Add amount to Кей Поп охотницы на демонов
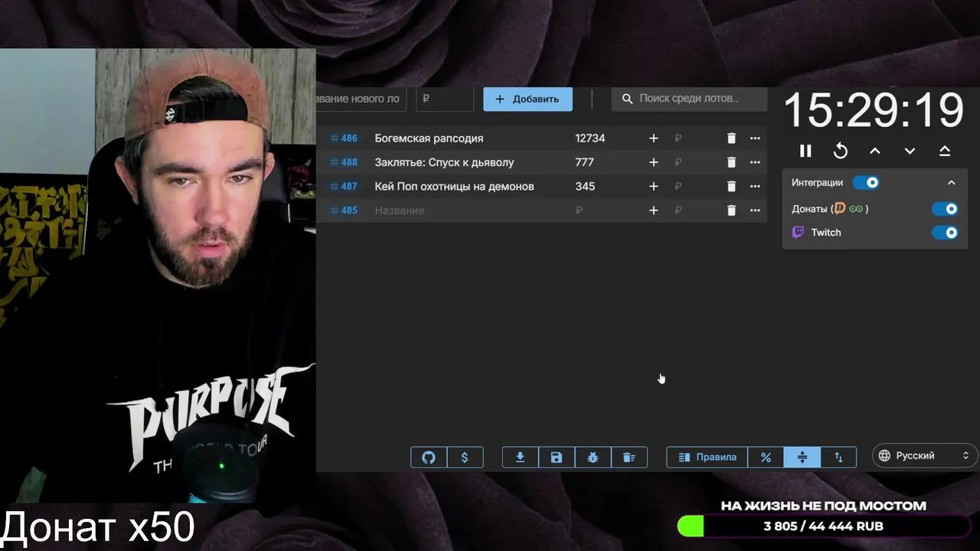The width and height of the screenshot is (980, 551). click(653, 186)
